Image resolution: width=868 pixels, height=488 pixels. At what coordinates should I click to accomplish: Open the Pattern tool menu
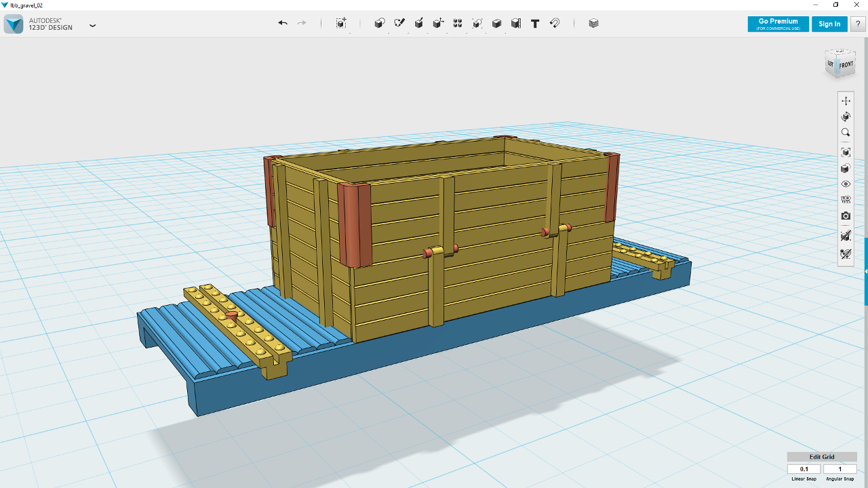click(458, 23)
